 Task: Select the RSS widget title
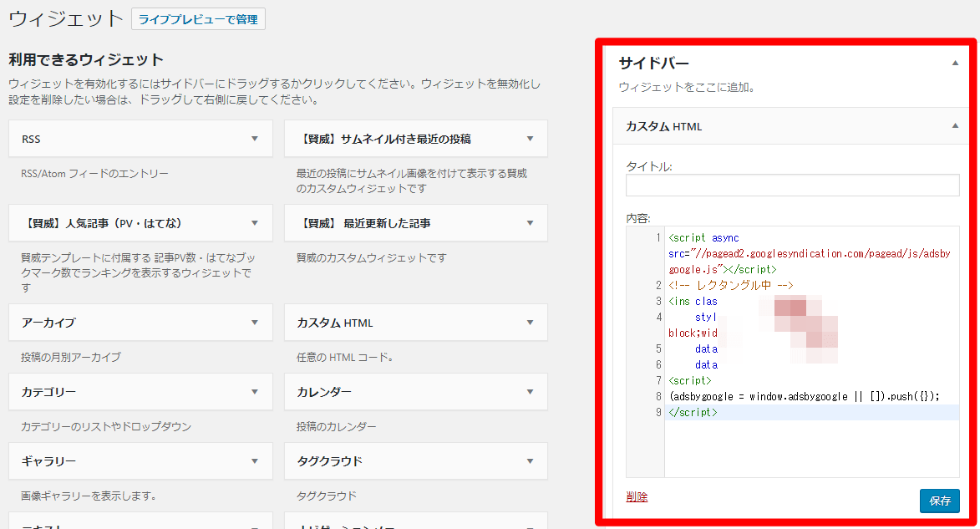click(x=31, y=140)
